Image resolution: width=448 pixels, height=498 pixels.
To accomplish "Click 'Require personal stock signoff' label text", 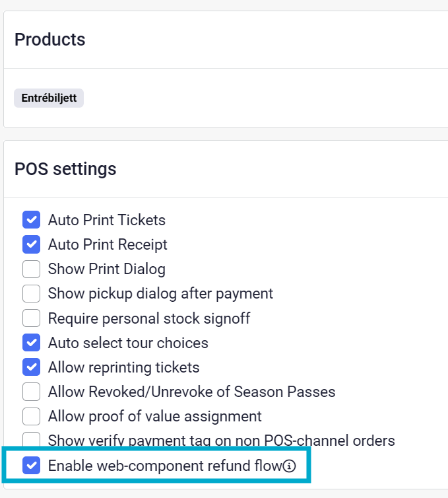I will 149,318.
